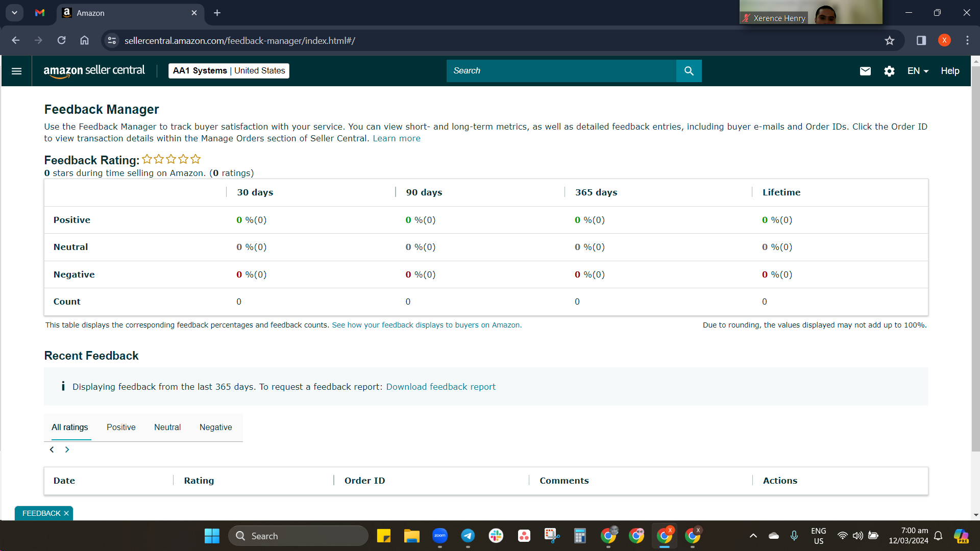Click the active Chrome taskbar icon
980x551 pixels.
(x=665, y=536)
